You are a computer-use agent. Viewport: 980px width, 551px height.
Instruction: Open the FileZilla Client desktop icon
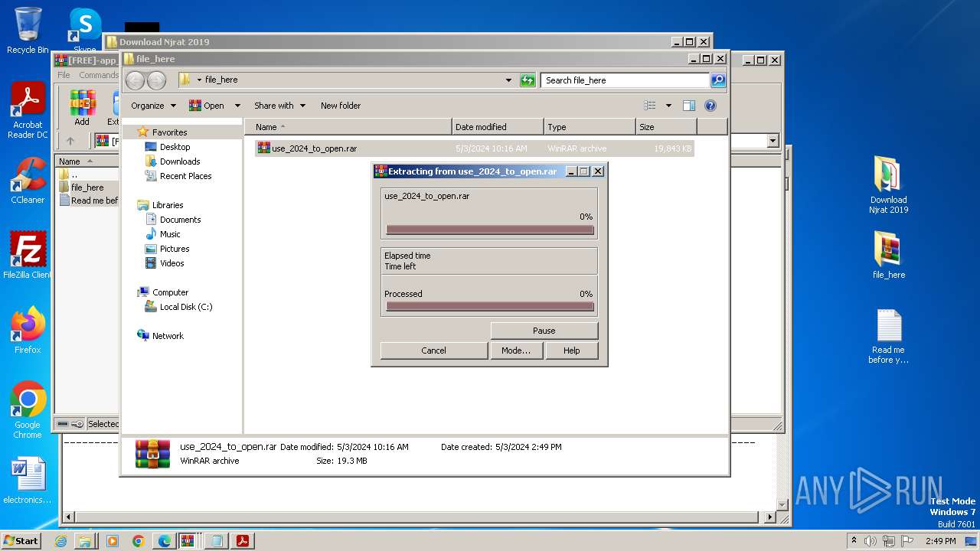click(28, 256)
